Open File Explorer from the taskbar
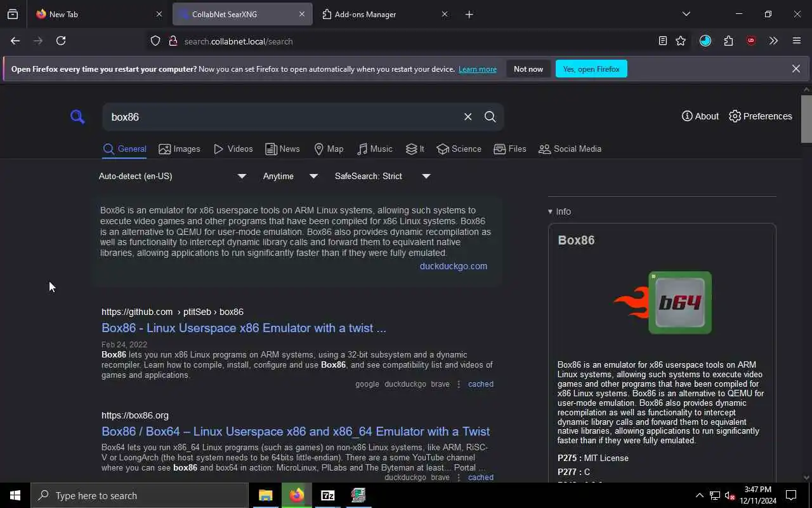812x508 pixels. point(265,495)
